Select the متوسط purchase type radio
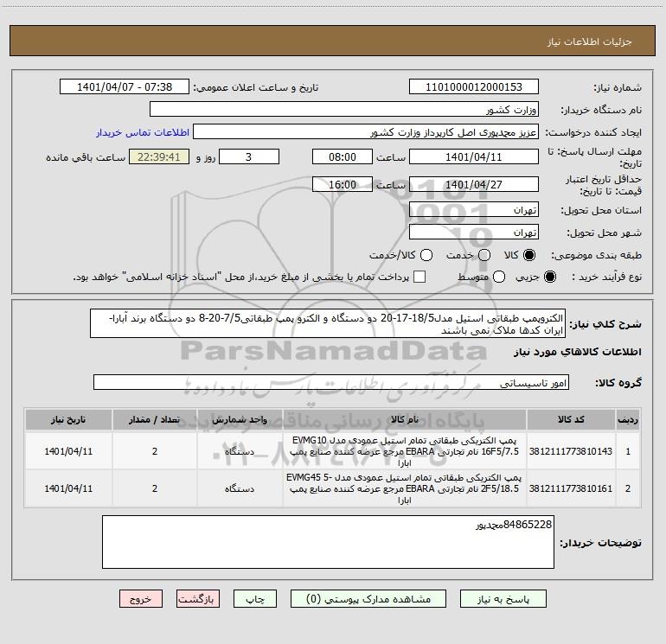Viewport: 666px width, 644px height. pos(499,277)
